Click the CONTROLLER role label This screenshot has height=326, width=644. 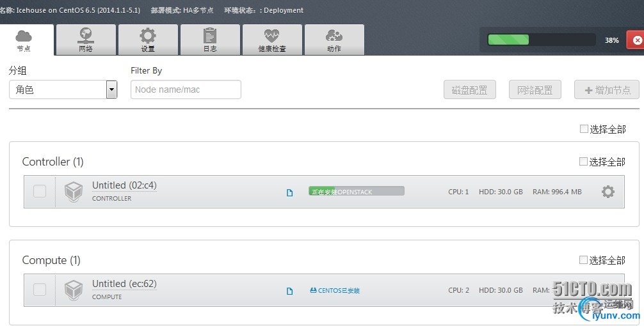click(x=112, y=198)
